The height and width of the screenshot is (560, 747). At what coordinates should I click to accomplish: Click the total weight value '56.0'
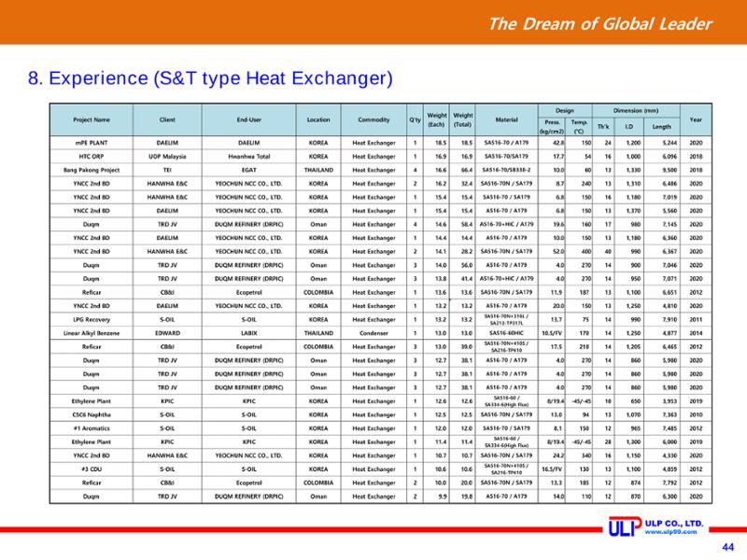466,265
